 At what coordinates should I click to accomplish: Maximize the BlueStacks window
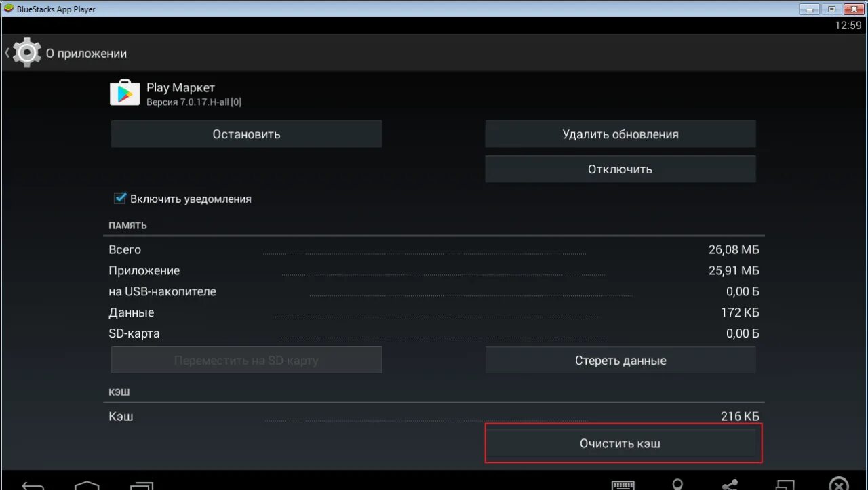point(831,9)
